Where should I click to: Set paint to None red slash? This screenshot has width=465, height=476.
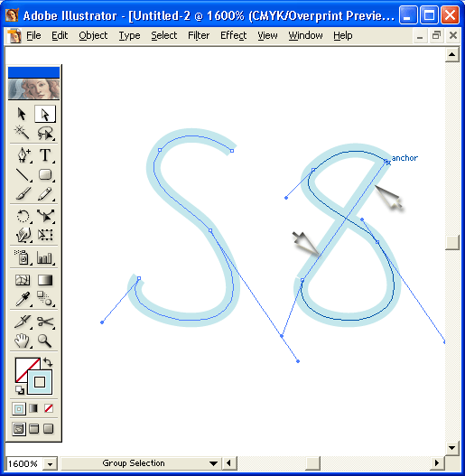click(x=49, y=408)
